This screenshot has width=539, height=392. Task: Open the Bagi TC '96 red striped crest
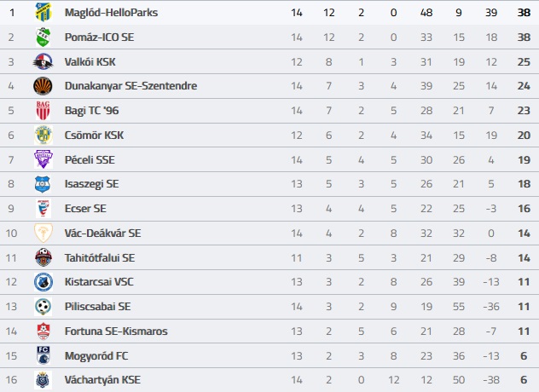[x=43, y=111]
